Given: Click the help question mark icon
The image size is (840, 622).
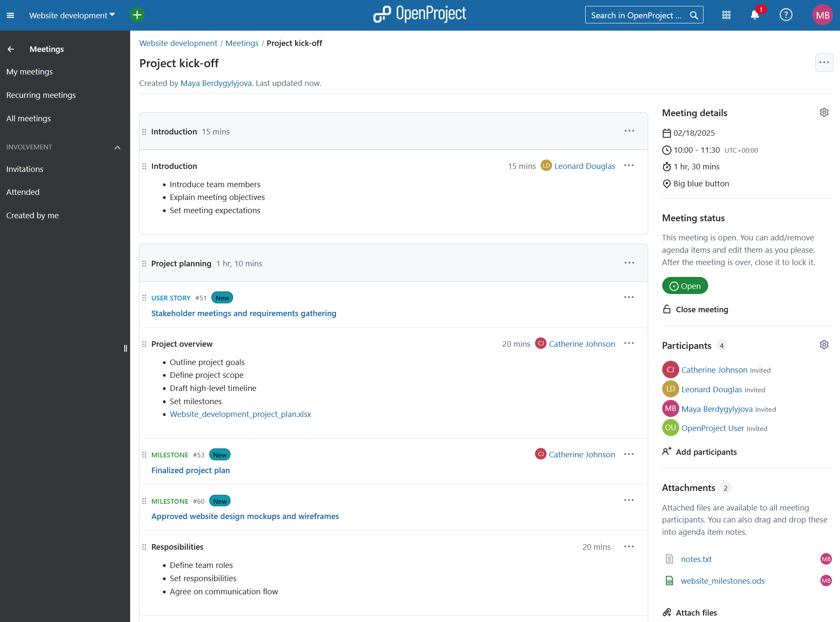Looking at the screenshot, I should pyautogui.click(x=788, y=14).
